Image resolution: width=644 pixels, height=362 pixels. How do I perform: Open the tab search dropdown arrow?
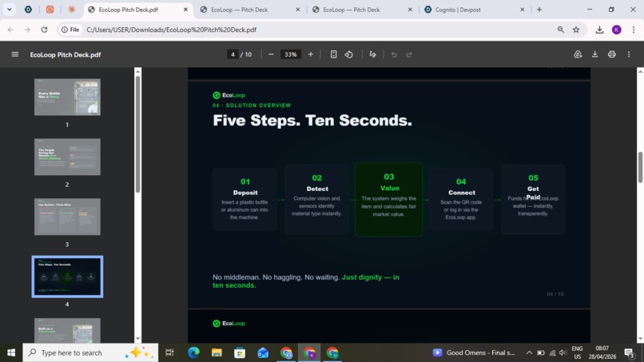(x=9, y=10)
